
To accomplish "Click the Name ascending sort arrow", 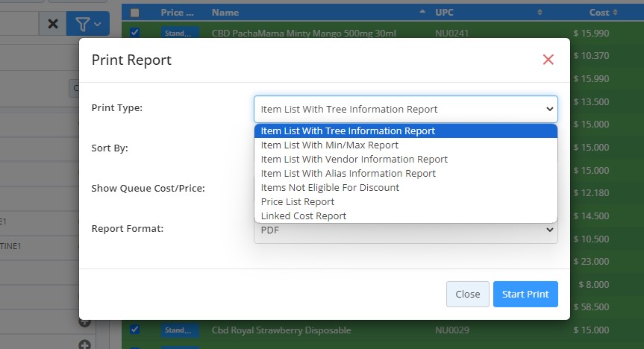I will tap(422, 11).
